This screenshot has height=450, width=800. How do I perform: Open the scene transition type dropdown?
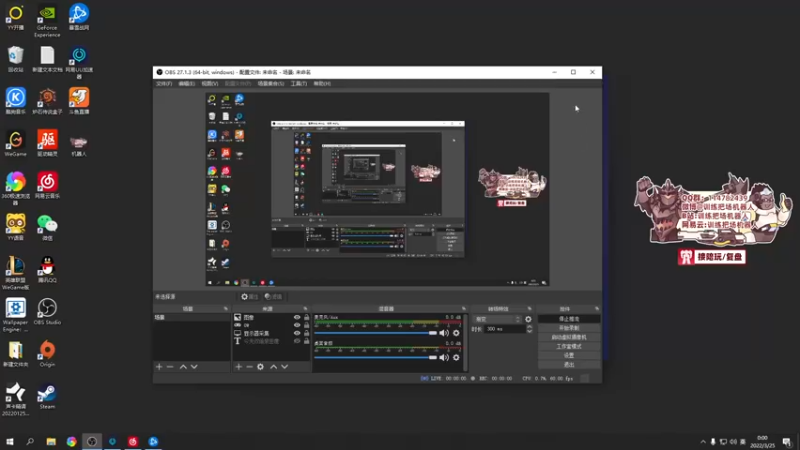pos(497,319)
